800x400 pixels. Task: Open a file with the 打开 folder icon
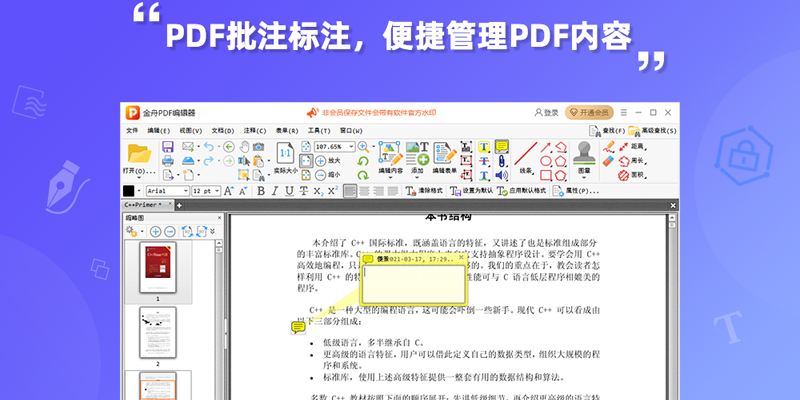pos(139,154)
